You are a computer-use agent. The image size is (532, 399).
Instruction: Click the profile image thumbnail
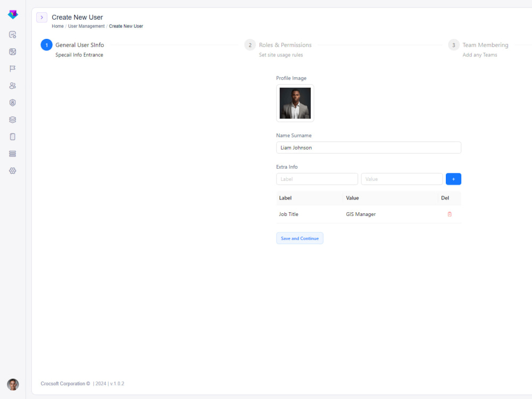click(295, 103)
